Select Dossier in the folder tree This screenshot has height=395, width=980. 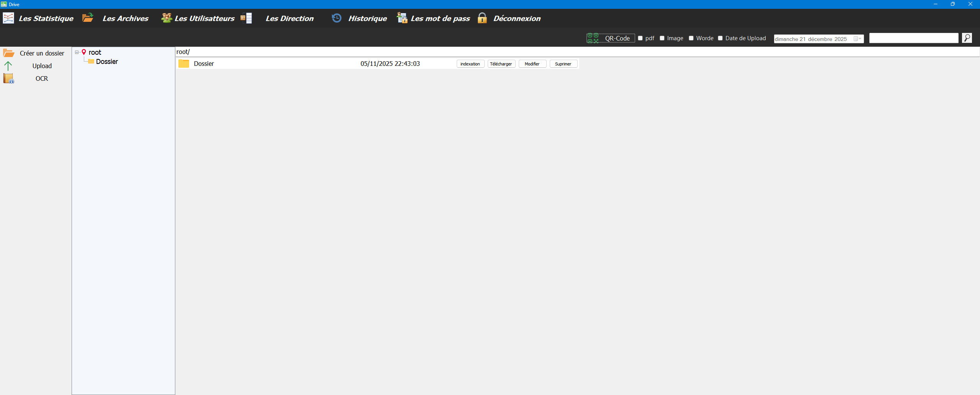tap(107, 62)
